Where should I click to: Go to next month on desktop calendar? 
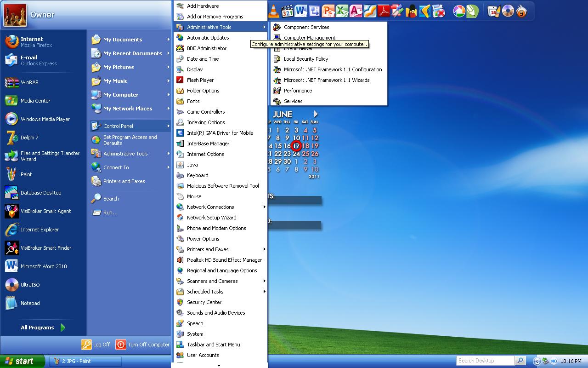[316, 114]
